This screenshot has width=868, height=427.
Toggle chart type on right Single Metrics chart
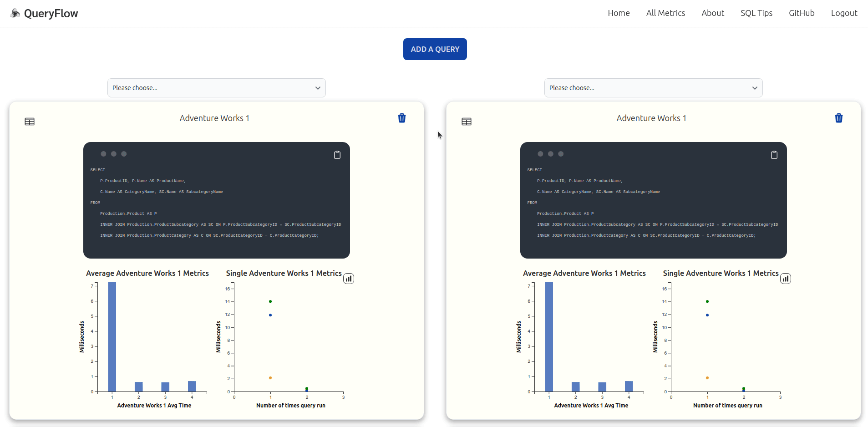click(786, 279)
